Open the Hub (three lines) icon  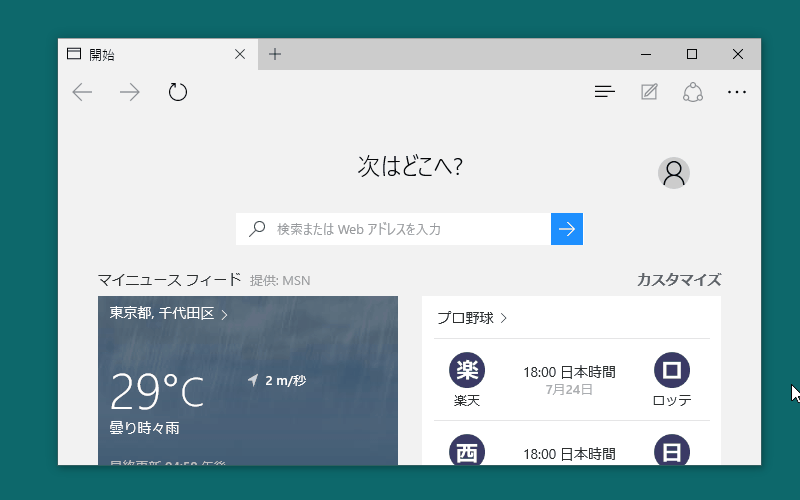[x=605, y=92]
